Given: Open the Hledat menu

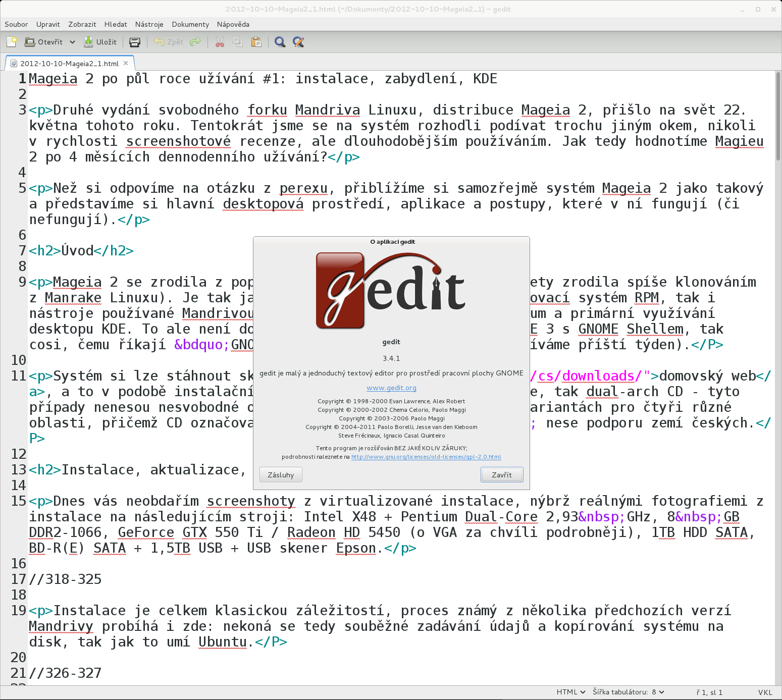Looking at the screenshot, I should point(116,24).
